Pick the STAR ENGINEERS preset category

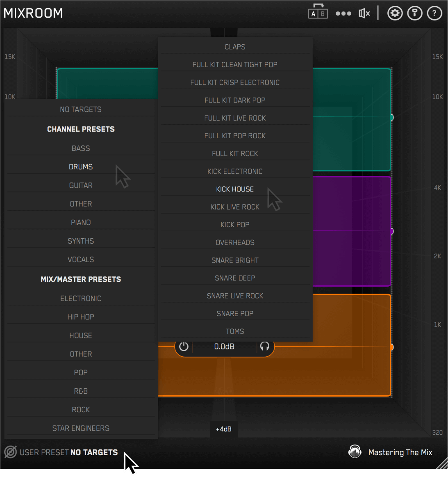81,428
